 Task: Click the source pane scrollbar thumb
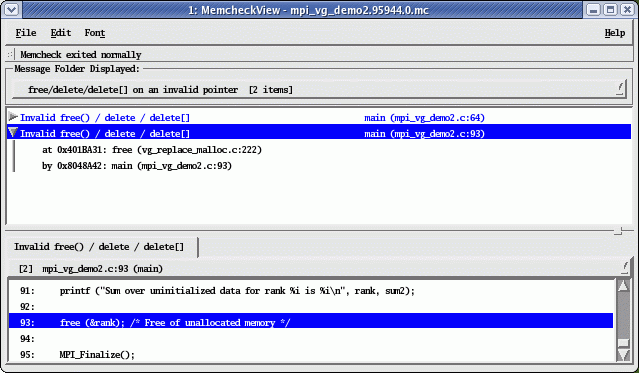623,343
